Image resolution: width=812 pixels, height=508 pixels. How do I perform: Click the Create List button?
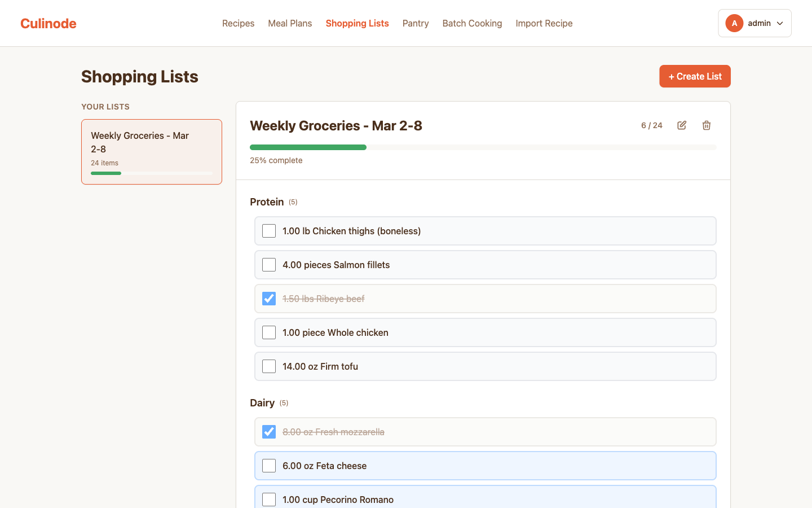coord(695,76)
